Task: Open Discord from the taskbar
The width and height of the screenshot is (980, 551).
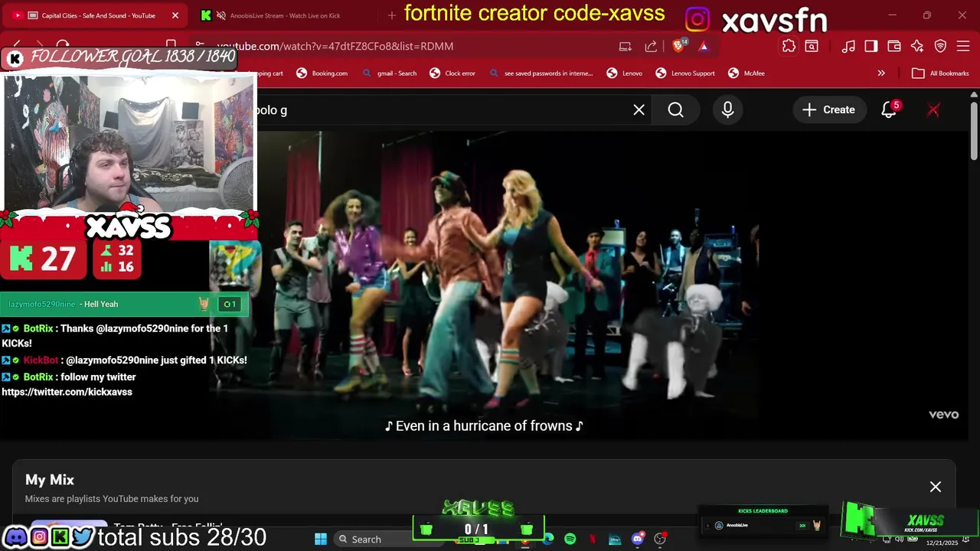Action: tap(637, 539)
